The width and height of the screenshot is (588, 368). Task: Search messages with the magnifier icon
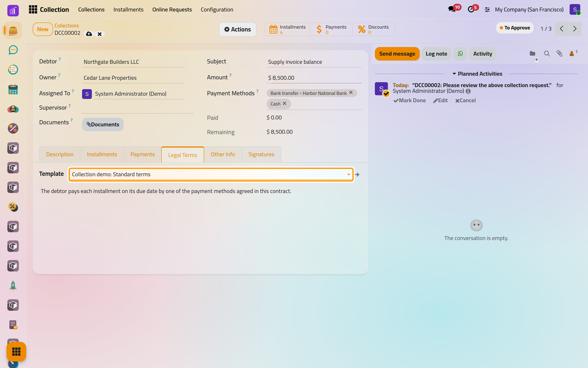(547, 54)
